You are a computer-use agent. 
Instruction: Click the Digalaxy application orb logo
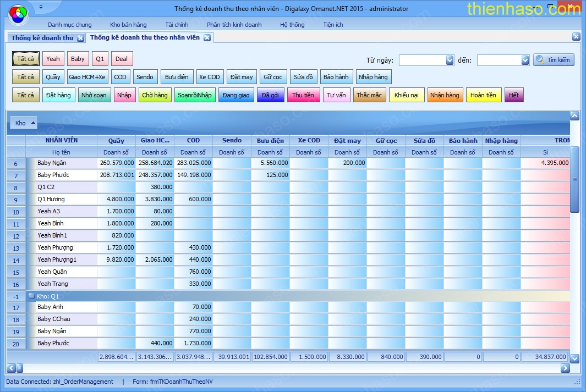click(x=18, y=14)
